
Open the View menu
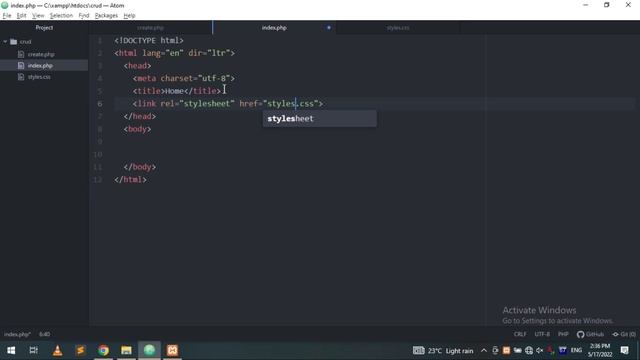(38, 16)
